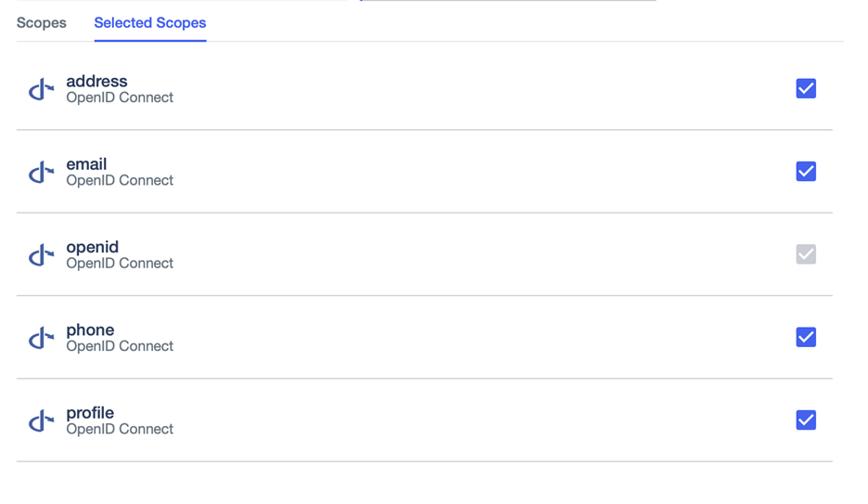Uncheck the address scope checkbox
868x504 pixels.
[x=806, y=88]
